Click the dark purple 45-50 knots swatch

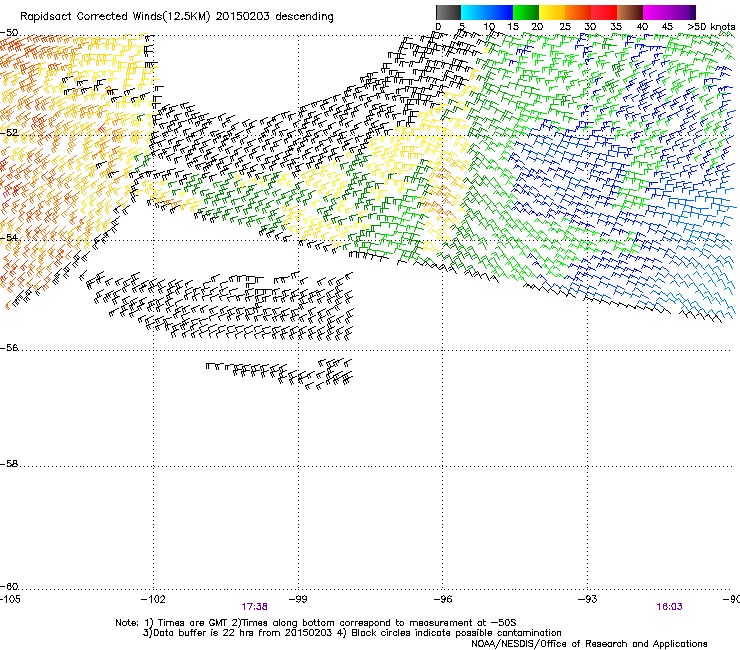(682, 13)
